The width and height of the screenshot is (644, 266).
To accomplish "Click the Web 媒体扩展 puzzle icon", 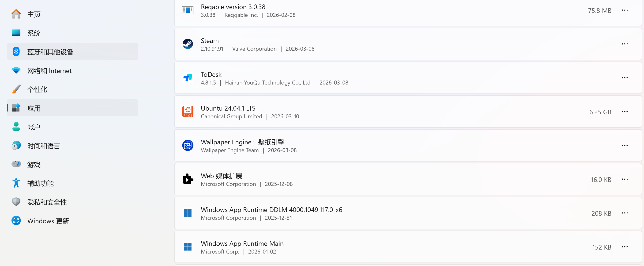I will [188, 179].
